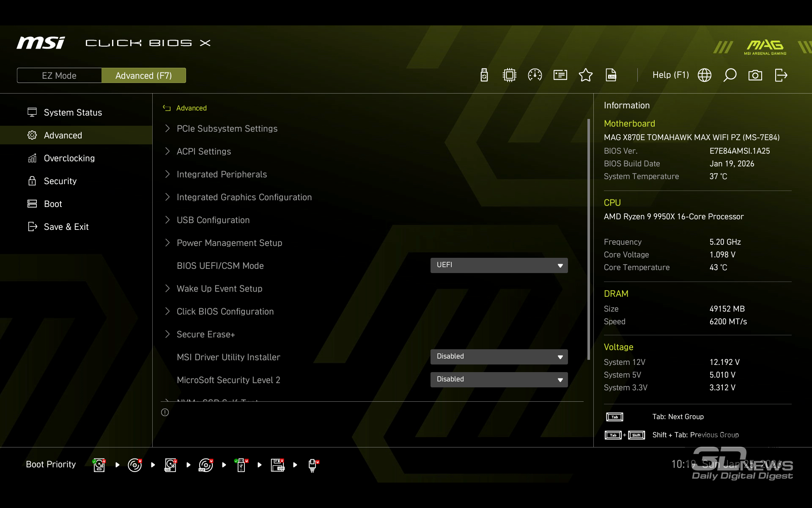
Task: Open the LOG file icon
Action: click(x=611, y=75)
